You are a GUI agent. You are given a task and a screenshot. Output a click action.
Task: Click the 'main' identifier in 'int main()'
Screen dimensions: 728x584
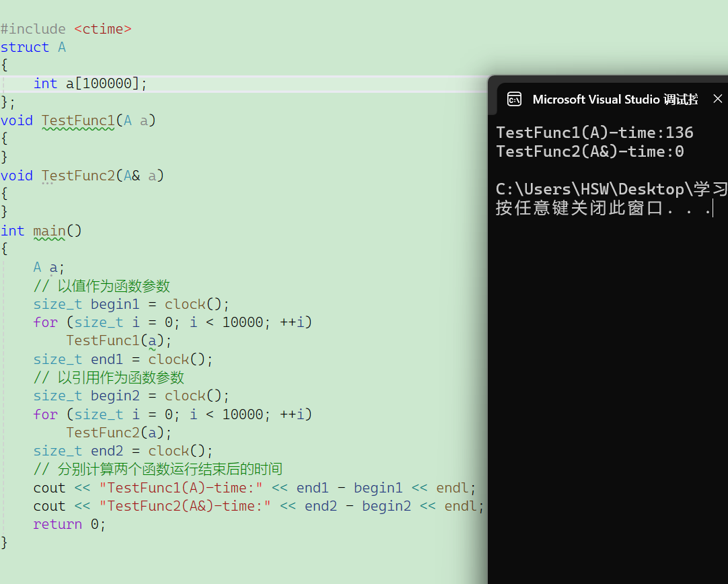point(49,231)
